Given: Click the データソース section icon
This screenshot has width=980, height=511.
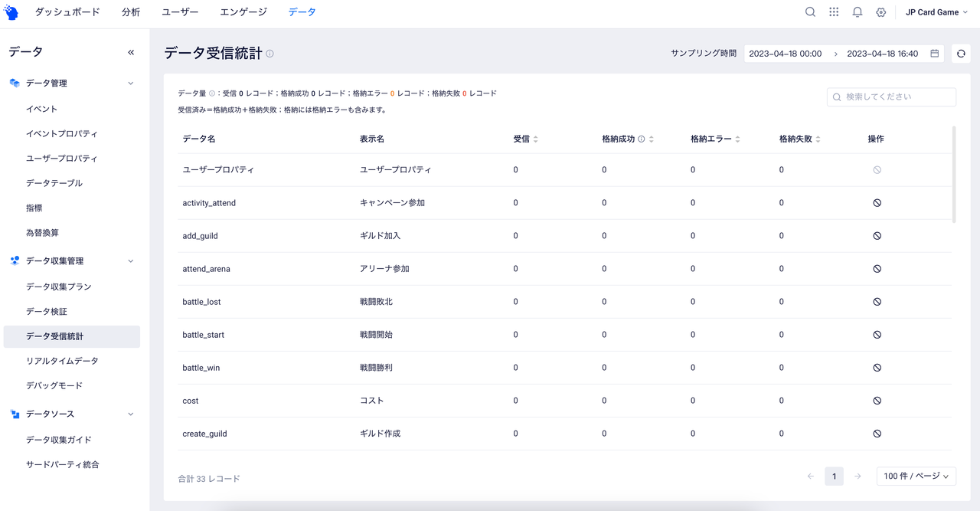Looking at the screenshot, I should pyautogui.click(x=15, y=414).
